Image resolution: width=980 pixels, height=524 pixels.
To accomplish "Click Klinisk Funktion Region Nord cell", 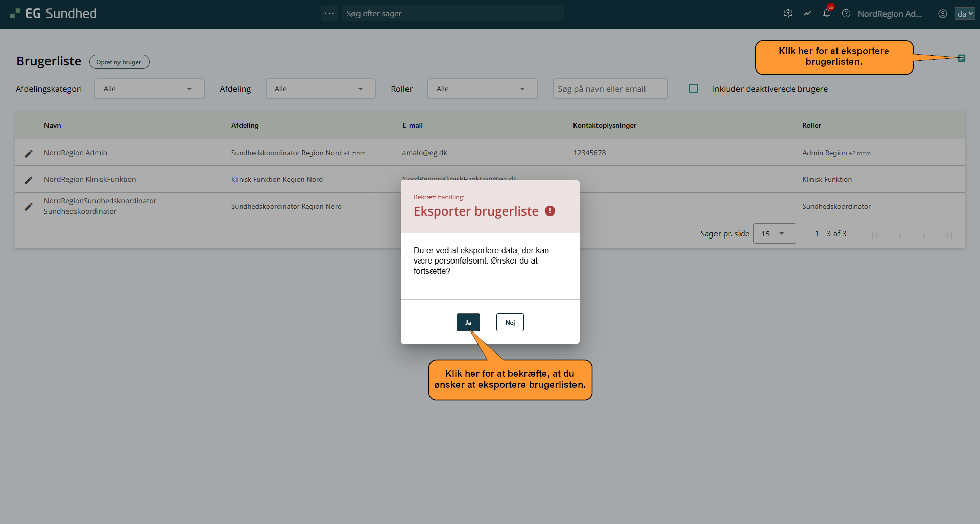I will pyautogui.click(x=277, y=179).
